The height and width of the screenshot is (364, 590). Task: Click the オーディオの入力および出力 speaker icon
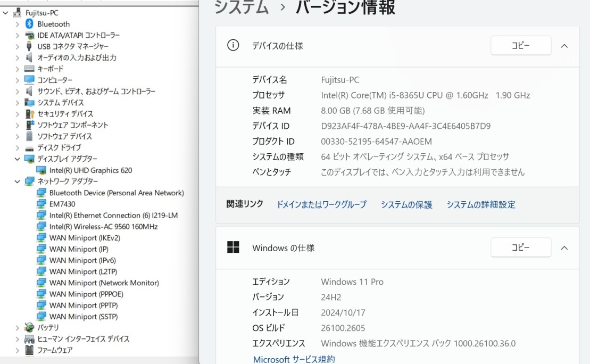(x=29, y=57)
